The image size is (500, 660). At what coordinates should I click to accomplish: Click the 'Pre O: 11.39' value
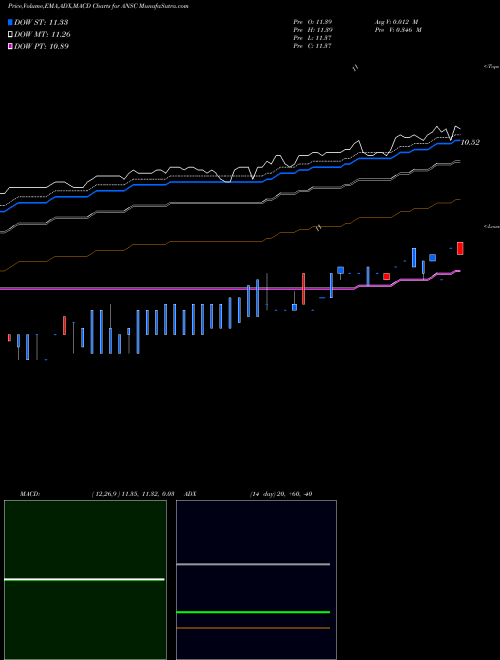click(x=313, y=22)
